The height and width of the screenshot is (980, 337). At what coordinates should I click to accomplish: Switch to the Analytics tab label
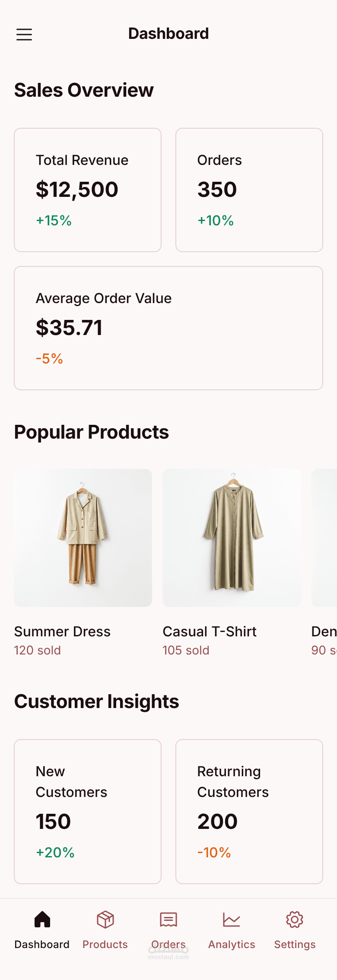[232, 944]
